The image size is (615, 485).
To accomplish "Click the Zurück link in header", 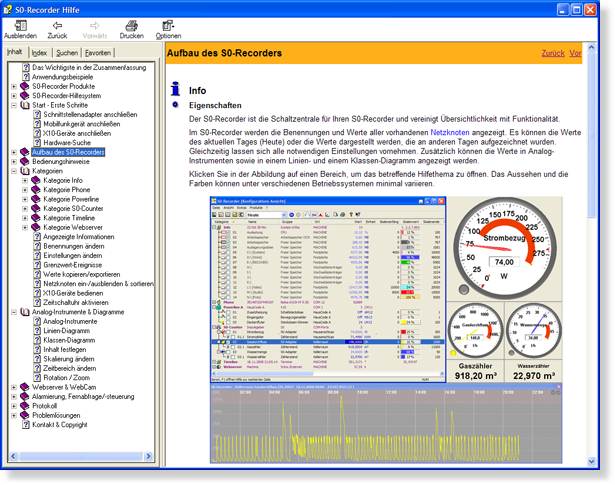I will point(552,53).
